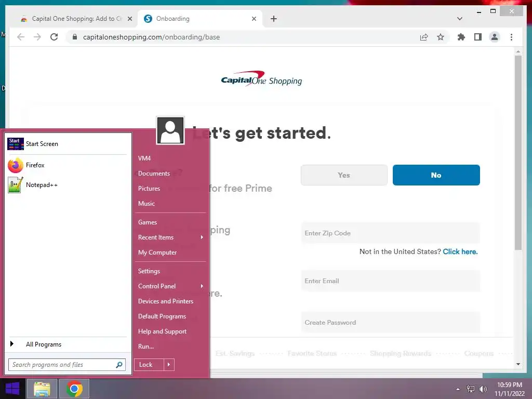The image size is (532, 399).
Task: Focus the Enter Email field
Action: point(390,281)
